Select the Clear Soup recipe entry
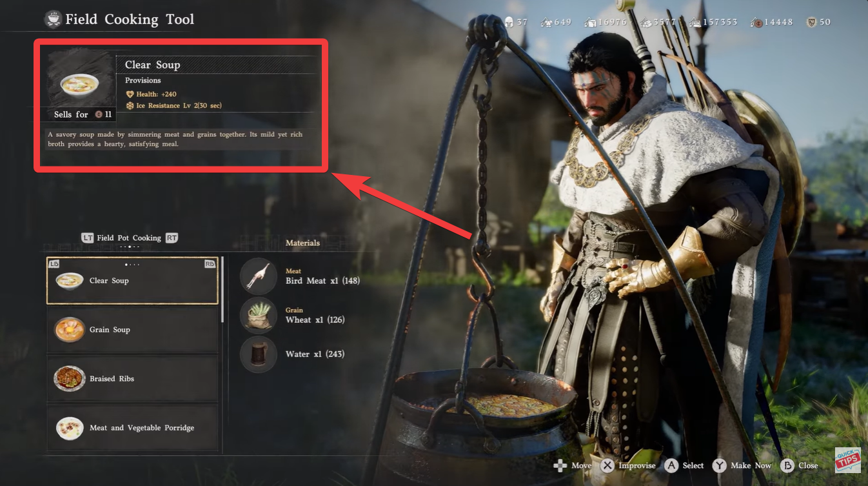 [132, 281]
